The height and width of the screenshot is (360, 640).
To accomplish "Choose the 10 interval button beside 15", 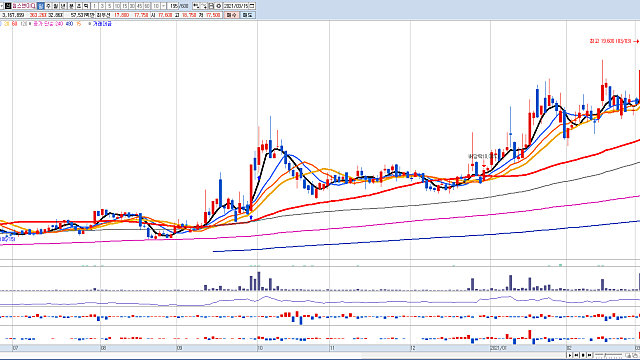I will click(117, 6).
